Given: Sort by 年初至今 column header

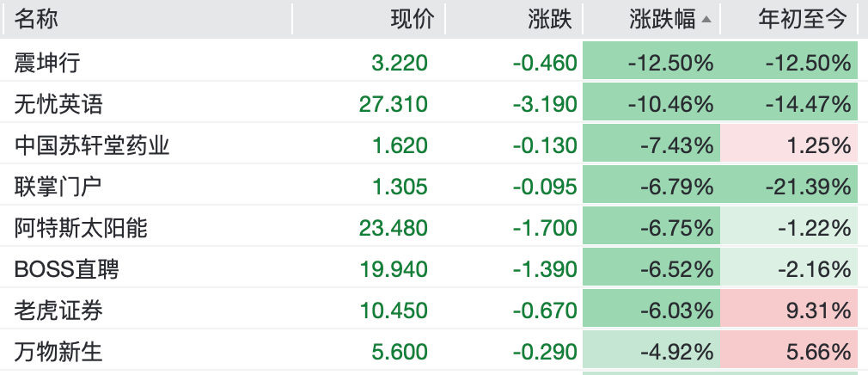Looking at the screenshot, I should click(802, 19).
